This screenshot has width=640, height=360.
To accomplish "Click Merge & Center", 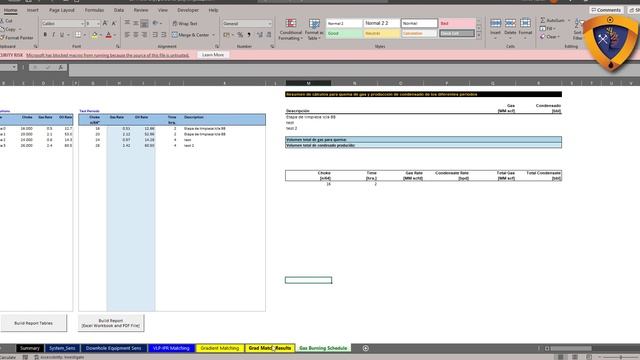I will (191, 35).
